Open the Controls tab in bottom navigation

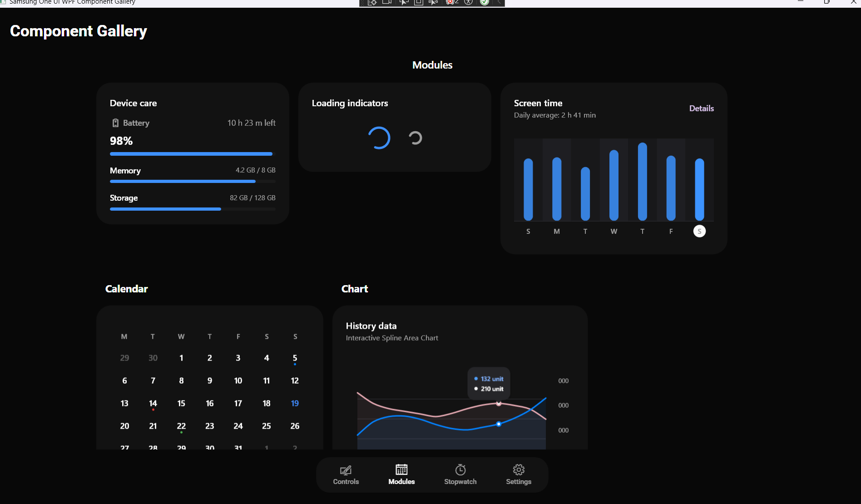tap(346, 475)
